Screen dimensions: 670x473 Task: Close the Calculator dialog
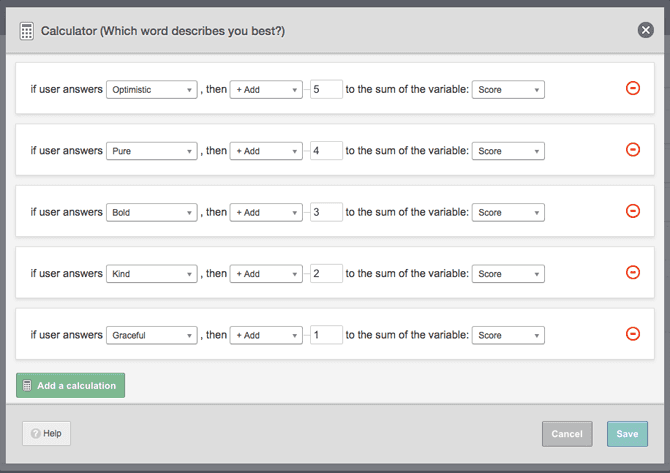pyautogui.click(x=645, y=30)
